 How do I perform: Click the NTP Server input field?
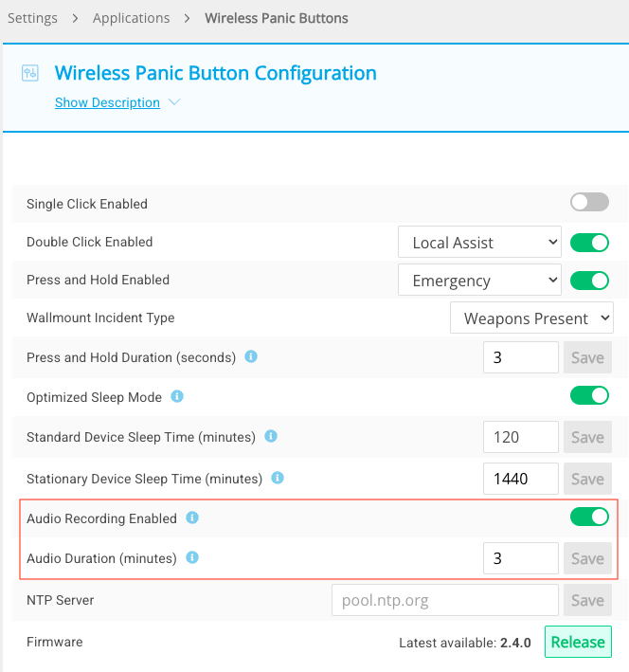(x=445, y=600)
